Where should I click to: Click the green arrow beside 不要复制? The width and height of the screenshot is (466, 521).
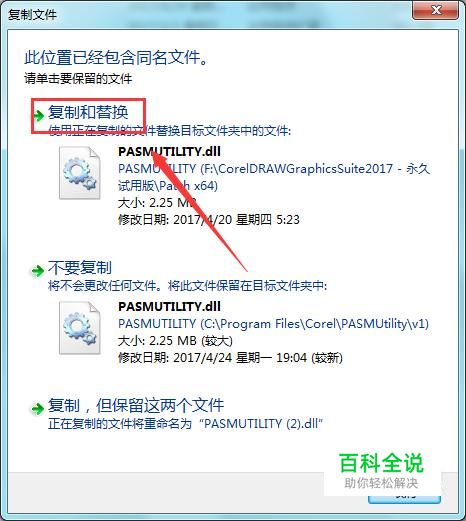click(37, 271)
